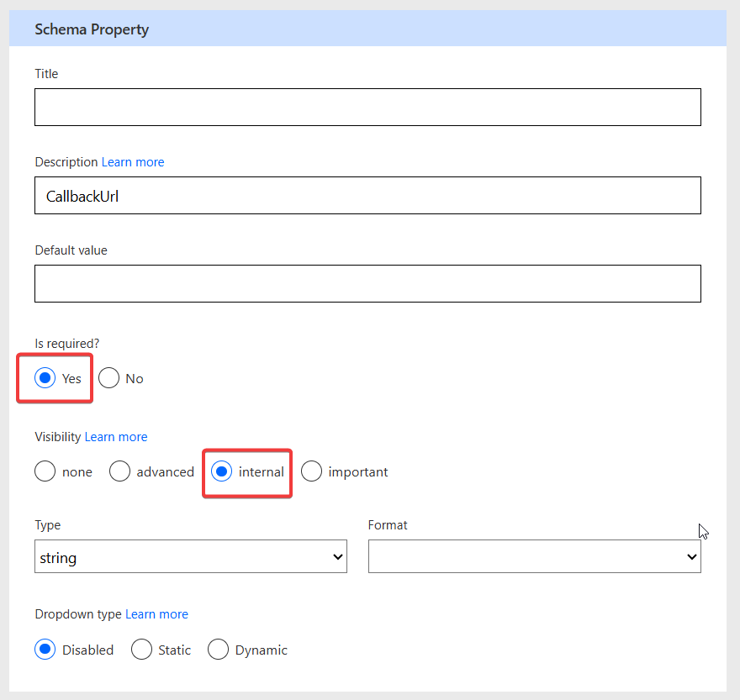740x700 pixels.
Task: Open Learn more link beside Description
Action: tap(133, 162)
